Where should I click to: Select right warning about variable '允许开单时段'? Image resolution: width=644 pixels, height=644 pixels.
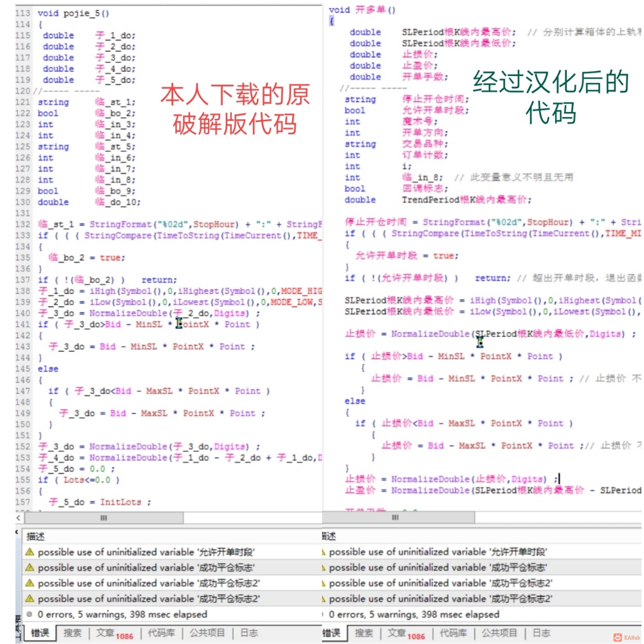482,552
